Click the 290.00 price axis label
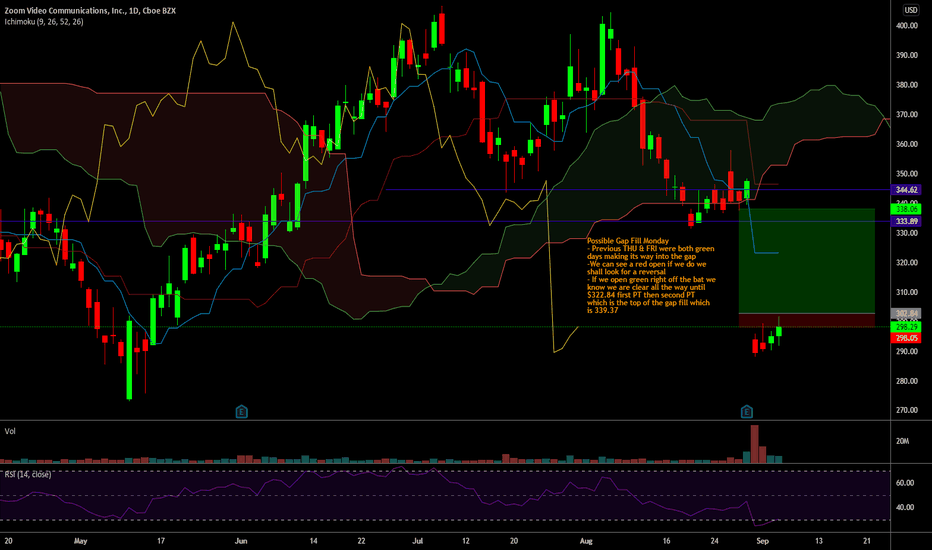The width and height of the screenshot is (932, 550). coord(906,351)
